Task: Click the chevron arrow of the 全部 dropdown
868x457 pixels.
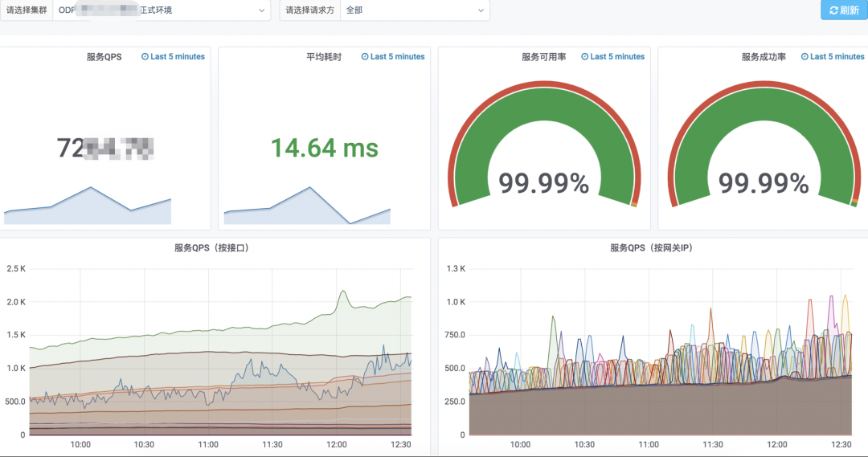Action: pos(481,10)
